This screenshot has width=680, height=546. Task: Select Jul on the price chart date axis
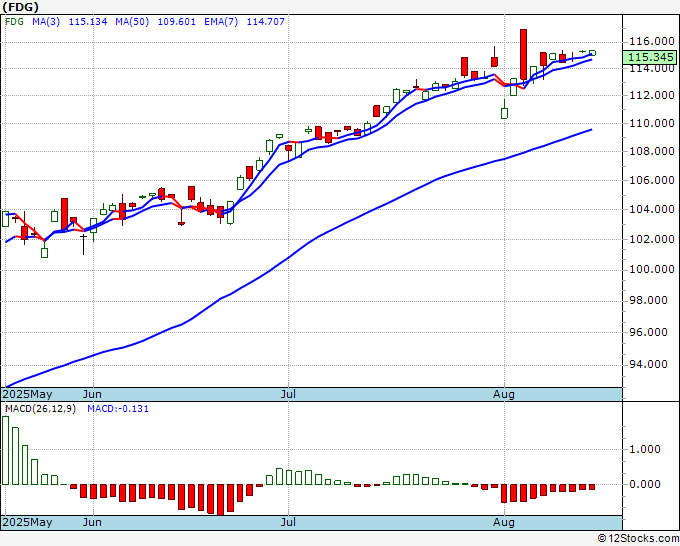coord(288,394)
